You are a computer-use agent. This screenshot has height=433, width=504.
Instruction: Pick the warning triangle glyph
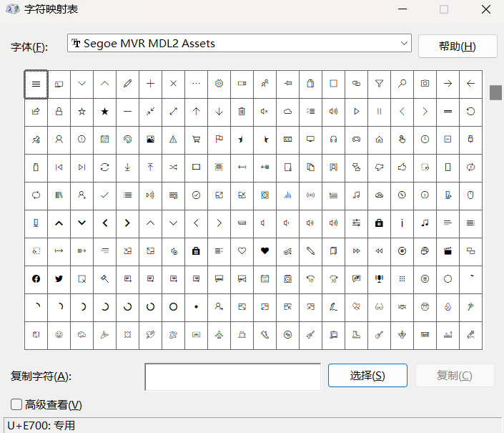(173, 140)
